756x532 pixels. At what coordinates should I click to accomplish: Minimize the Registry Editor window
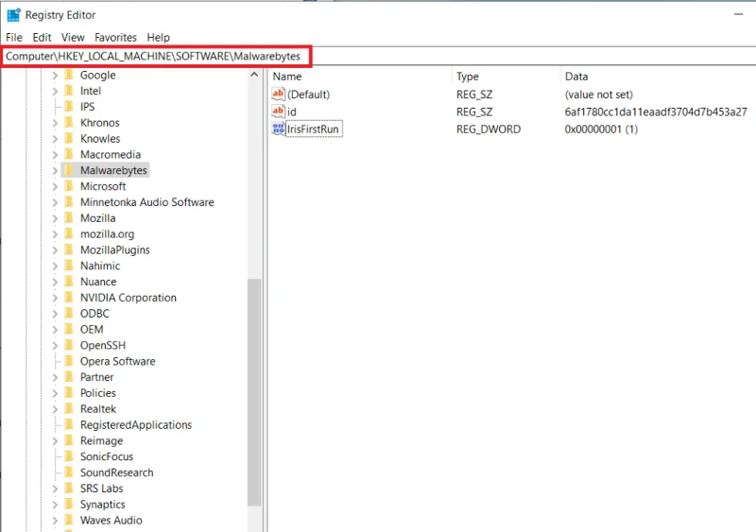[x=738, y=14]
